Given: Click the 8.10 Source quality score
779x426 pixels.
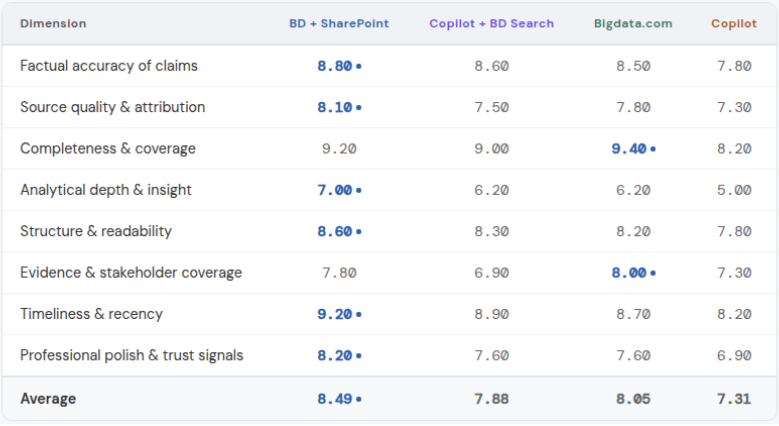Looking at the screenshot, I should [x=335, y=107].
